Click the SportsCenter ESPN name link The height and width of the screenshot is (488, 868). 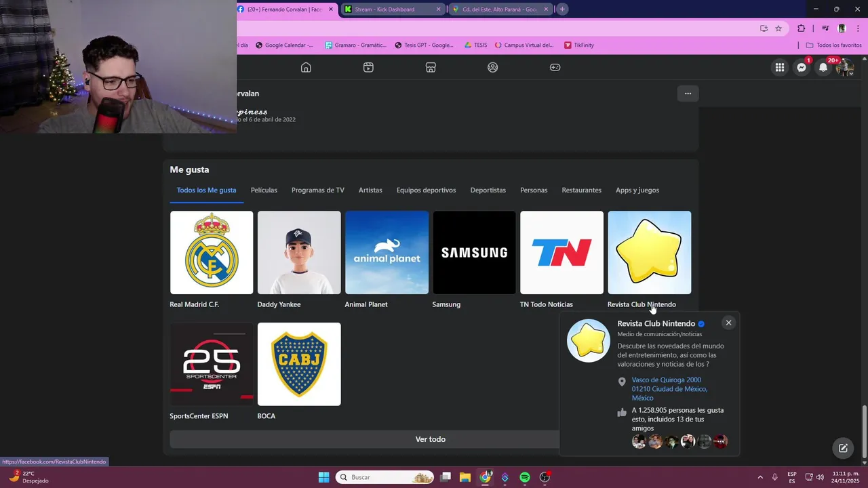coord(199,416)
